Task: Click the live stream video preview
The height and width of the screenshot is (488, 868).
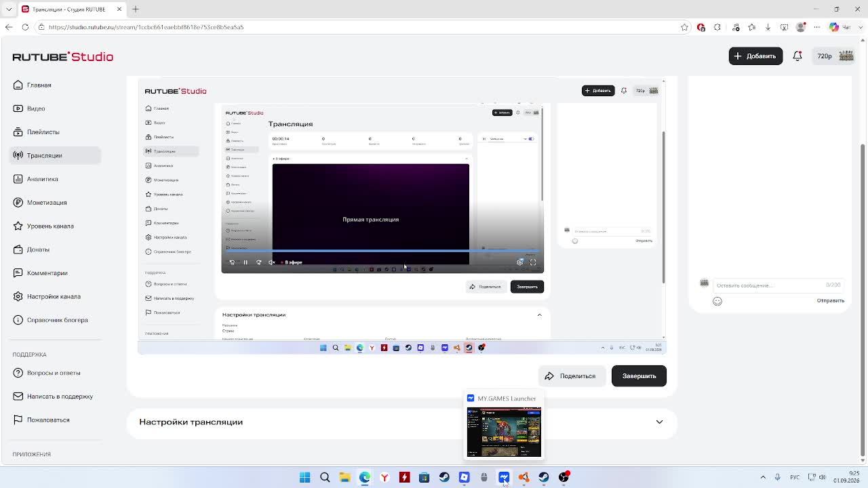Action: (401, 216)
